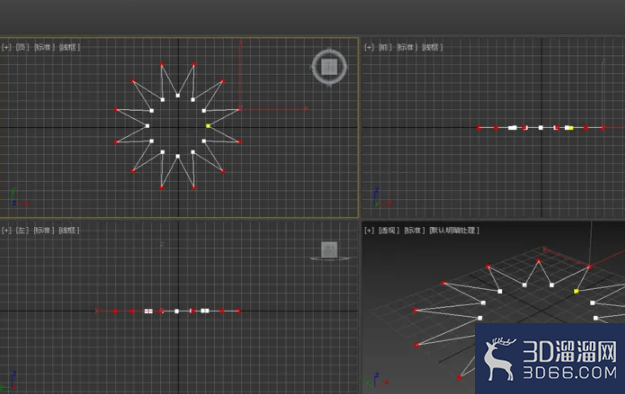Viewport: 625px width, 394px height.
Task: Click the ViewCube face in the Top (顶) viewport
Action: pyautogui.click(x=329, y=67)
